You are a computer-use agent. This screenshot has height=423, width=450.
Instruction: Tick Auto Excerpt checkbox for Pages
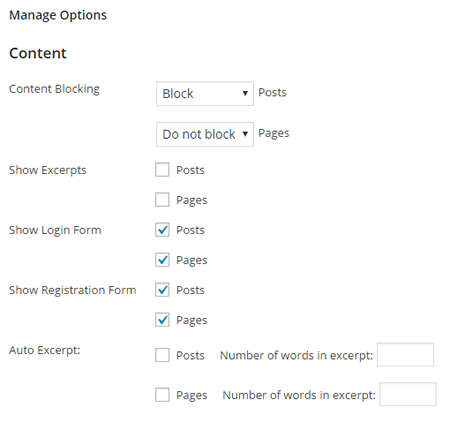[162, 395]
